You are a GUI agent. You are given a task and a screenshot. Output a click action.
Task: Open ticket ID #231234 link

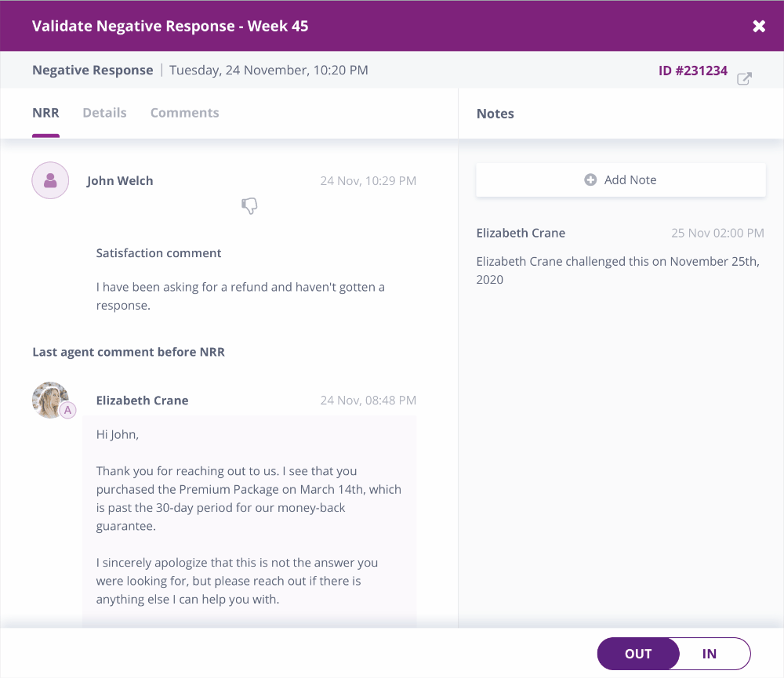(x=692, y=71)
